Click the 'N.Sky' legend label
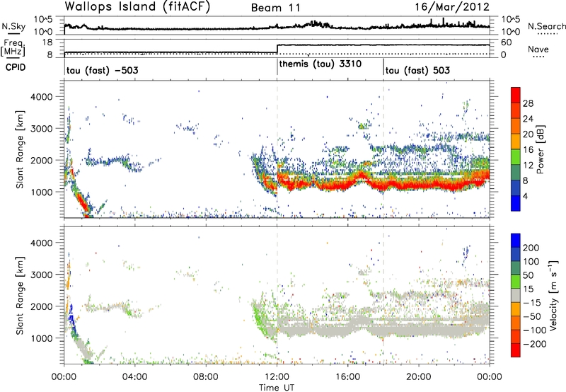Screen dimensions: 566x392 pyautogui.click(x=13, y=26)
